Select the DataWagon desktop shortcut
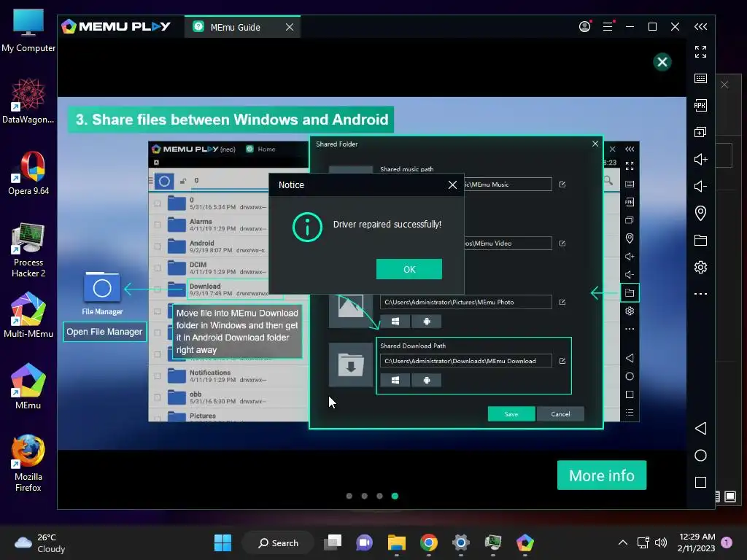Image resolution: width=747 pixels, height=560 pixels. pyautogui.click(x=28, y=101)
